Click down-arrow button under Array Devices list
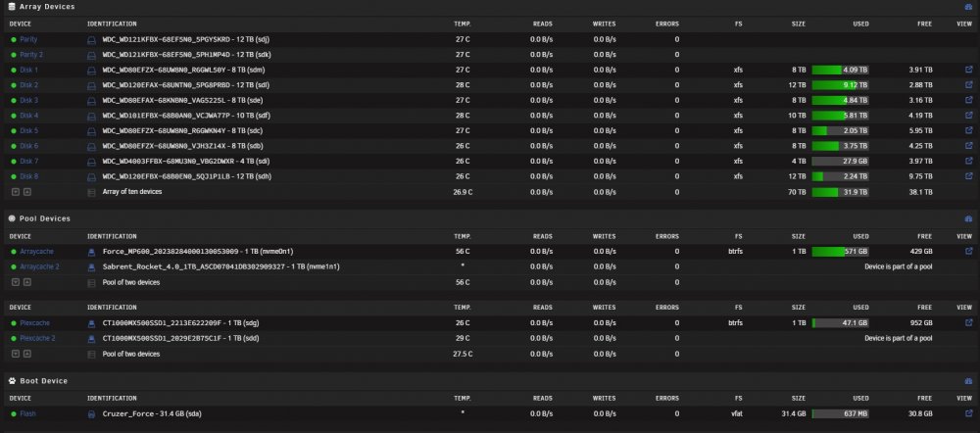 (16, 192)
